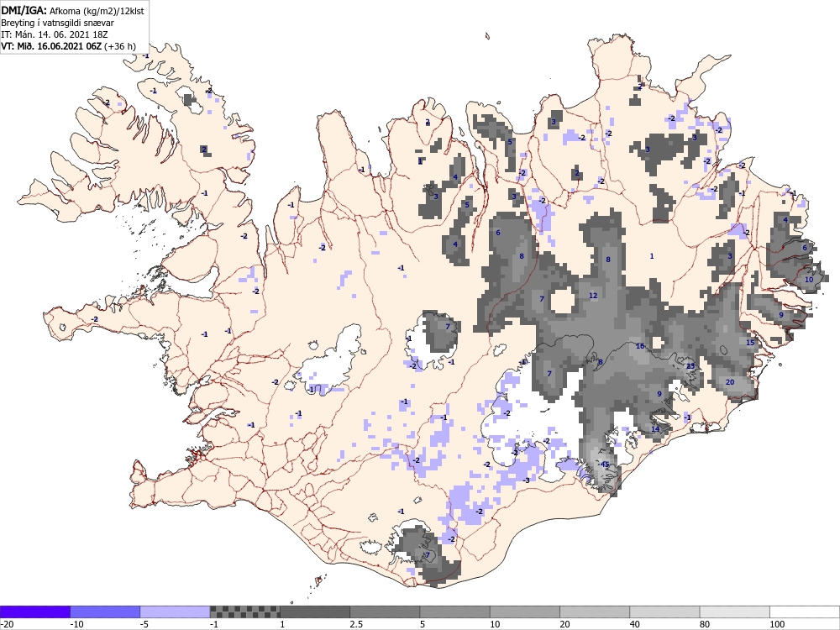Screen dimensions: 840x630
Task: Click the '-10' legend tick label
Action: coord(77,624)
